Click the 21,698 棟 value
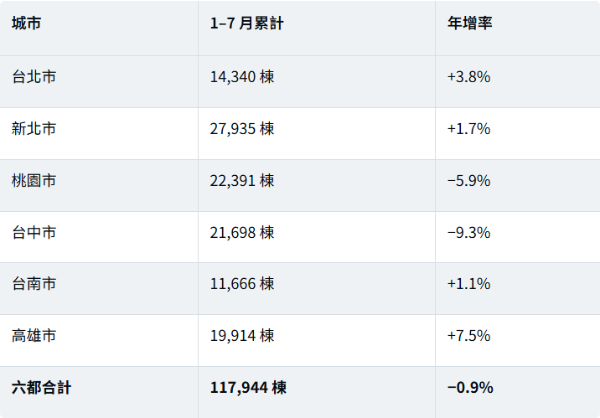Image resolution: width=600 pixels, height=418 pixels. pos(242,232)
